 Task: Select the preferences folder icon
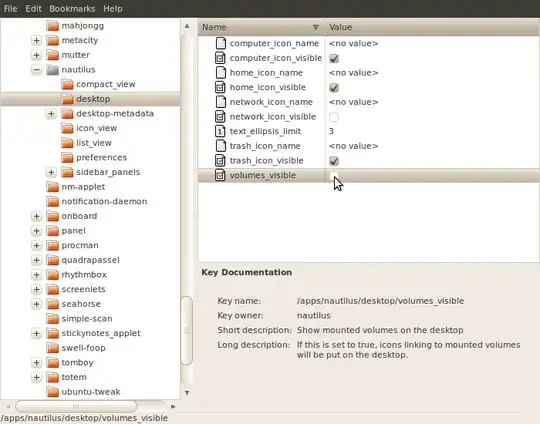pos(68,157)
